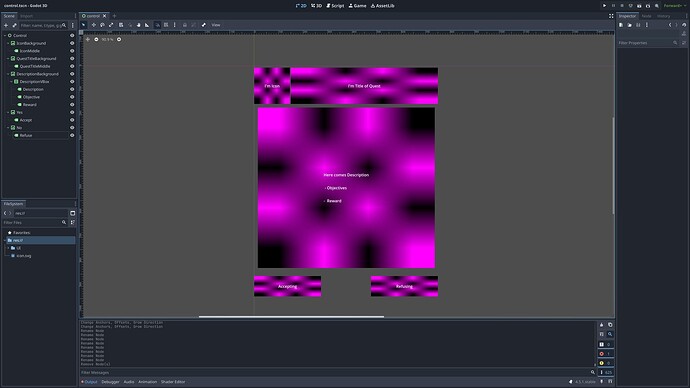
Task: Load existing resource in Inspector
Action: point(630,25)
